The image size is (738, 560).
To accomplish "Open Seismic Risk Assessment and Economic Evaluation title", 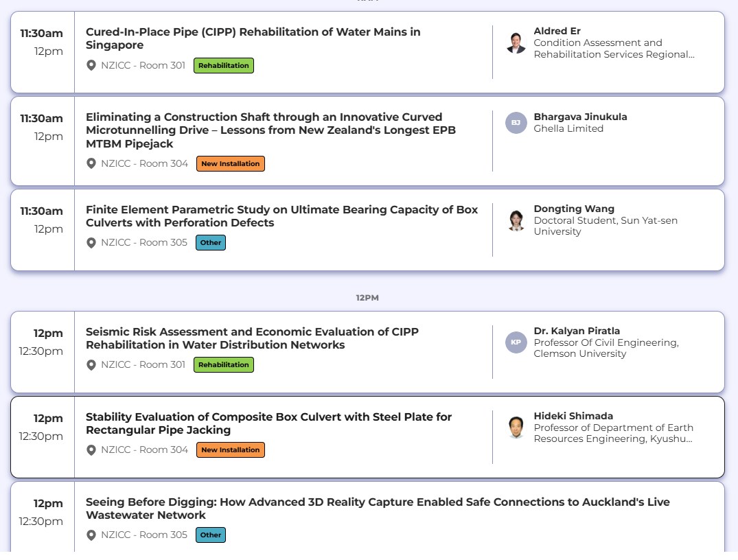I will pyautogui.click(x=252, y=338).
